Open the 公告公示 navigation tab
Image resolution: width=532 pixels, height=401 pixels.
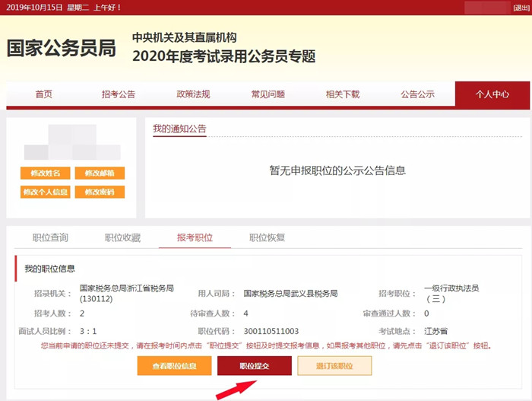417,94
